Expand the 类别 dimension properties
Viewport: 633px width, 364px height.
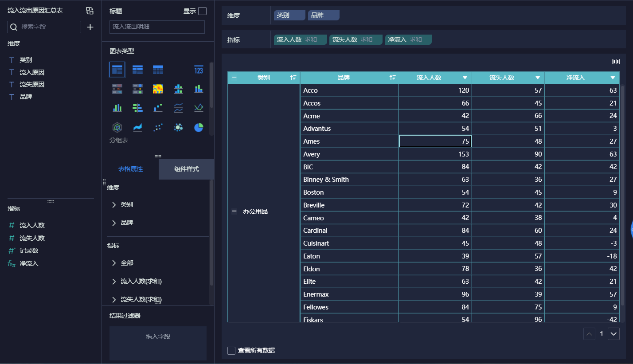tap(114, 204)
